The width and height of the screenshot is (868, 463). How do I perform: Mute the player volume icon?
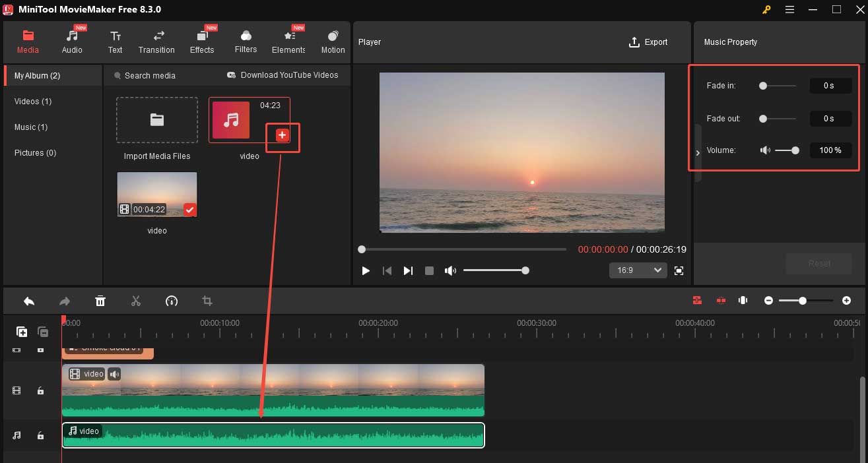(x=450, y=271)
